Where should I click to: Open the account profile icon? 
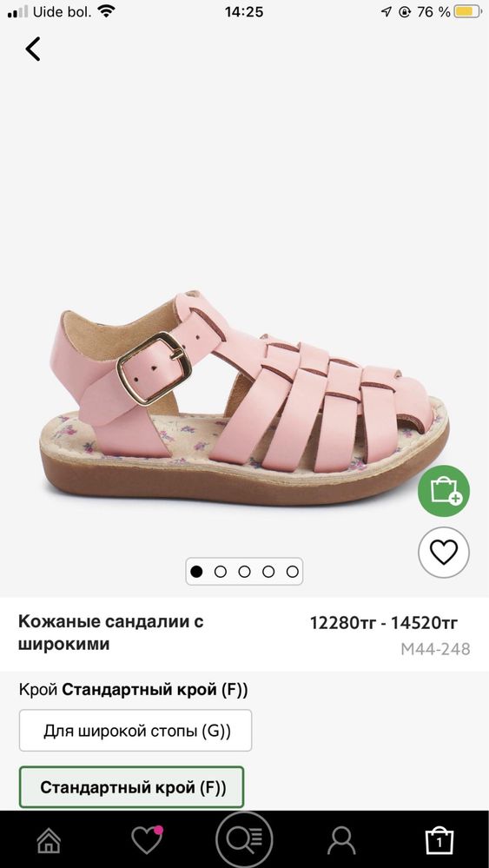[341, 840]
